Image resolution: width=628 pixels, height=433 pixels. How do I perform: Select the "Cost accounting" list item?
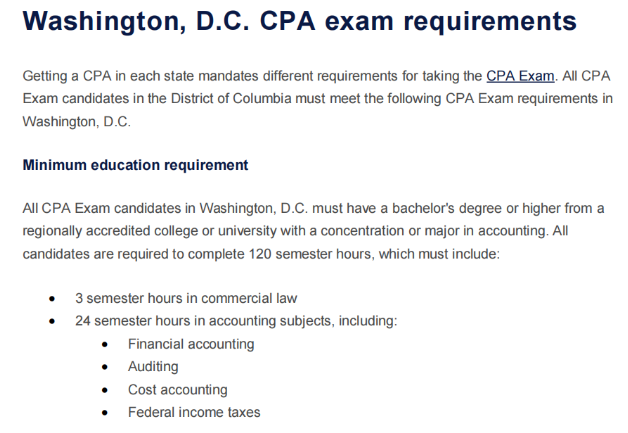[x=177, y=390]
